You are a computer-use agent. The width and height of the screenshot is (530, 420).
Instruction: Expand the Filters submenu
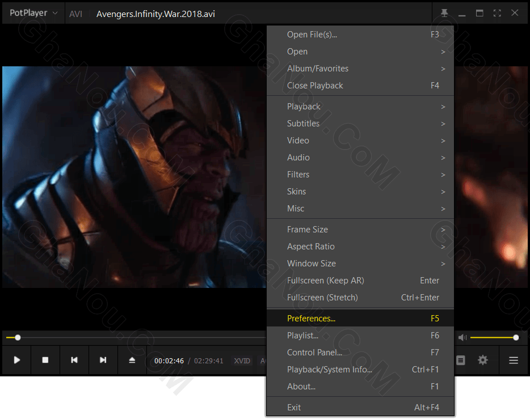pyautogui.click(x=360, y=175)
